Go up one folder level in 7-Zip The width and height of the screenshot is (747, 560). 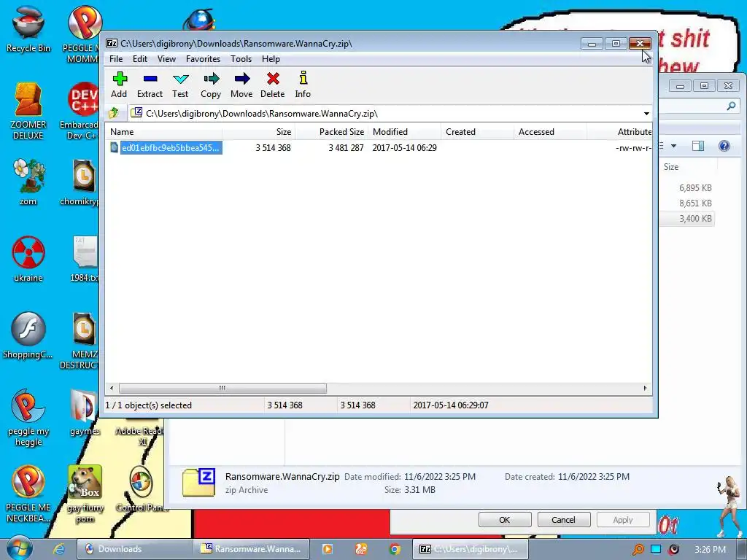tap(114, 113)
